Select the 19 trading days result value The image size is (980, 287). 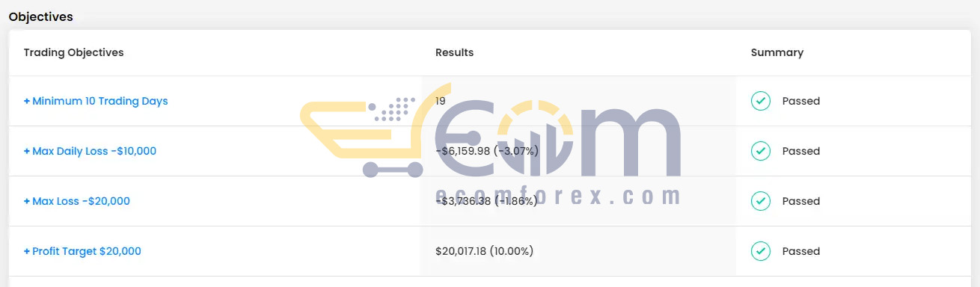(x=441, y=101)
